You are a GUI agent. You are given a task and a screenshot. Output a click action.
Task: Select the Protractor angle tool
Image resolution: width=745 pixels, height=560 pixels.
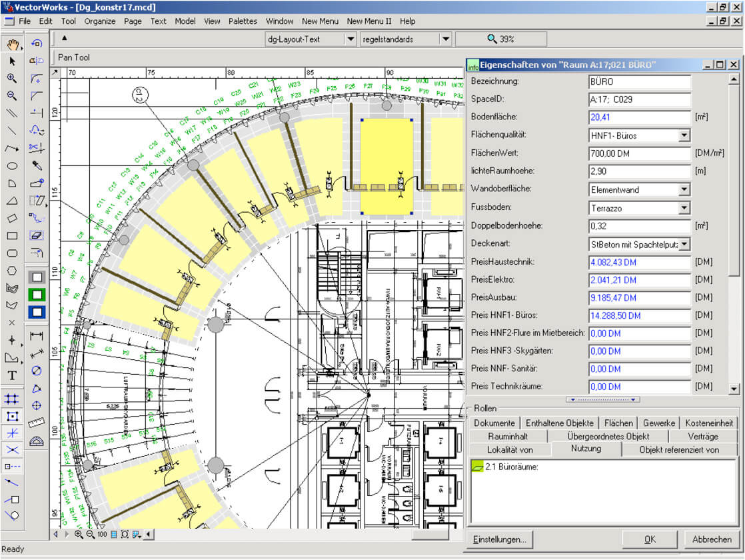tap(37, 440)
